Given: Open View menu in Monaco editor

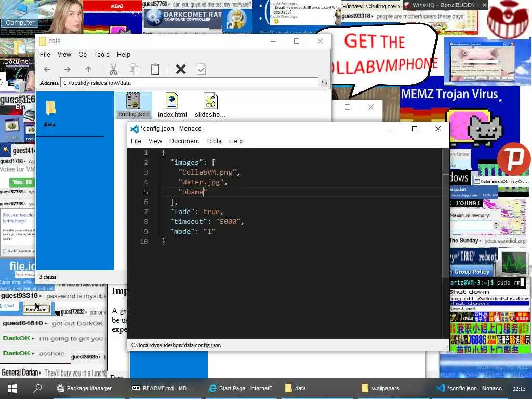Looking at the screenshot, I should click(155, 141).
